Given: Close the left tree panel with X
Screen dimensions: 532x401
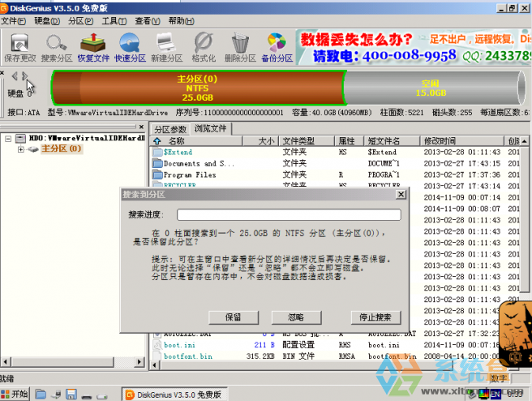Looking at the screenshot, I should [141, 127].
